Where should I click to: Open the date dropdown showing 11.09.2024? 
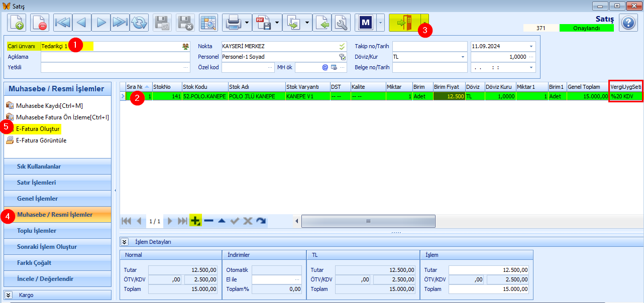[531, 46]
